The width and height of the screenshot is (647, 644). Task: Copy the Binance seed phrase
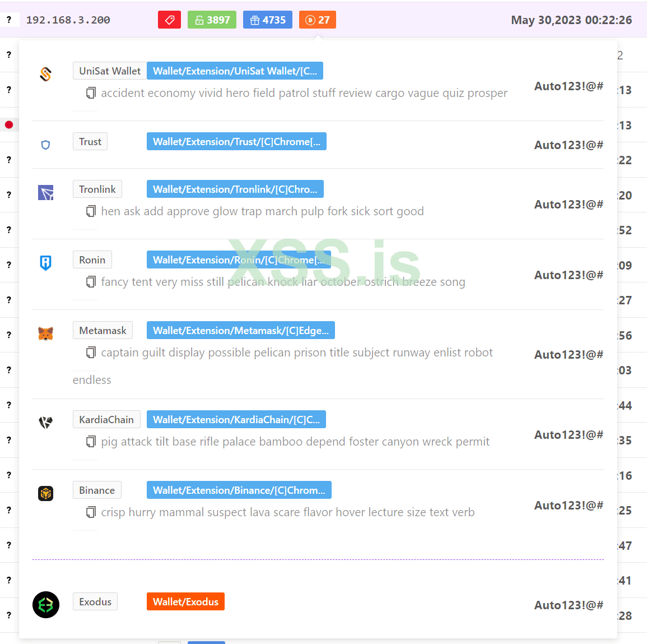click(91, 512)
